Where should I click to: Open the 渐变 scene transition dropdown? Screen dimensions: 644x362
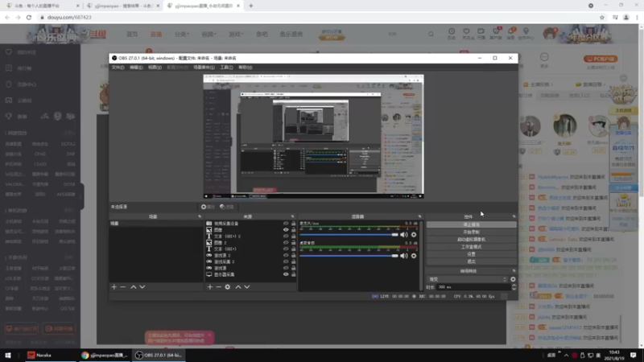(468, 279)
